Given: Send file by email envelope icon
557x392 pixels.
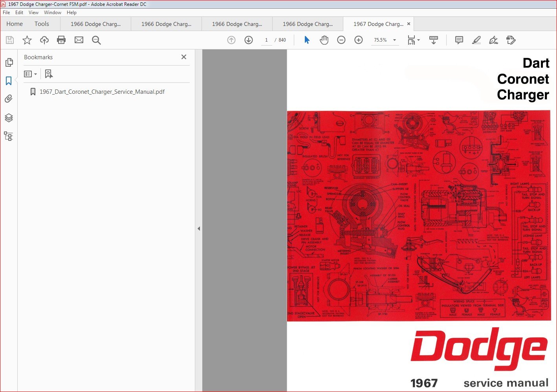Looking at the screenshot, I should click(79, 40).
